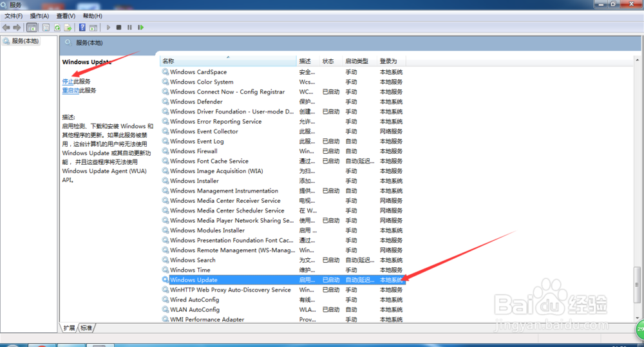The width and height of the screenshot is (644, 347).
Task: Select Windows Image Acquisition (WIA)
Action: click(x=283, y=171)
